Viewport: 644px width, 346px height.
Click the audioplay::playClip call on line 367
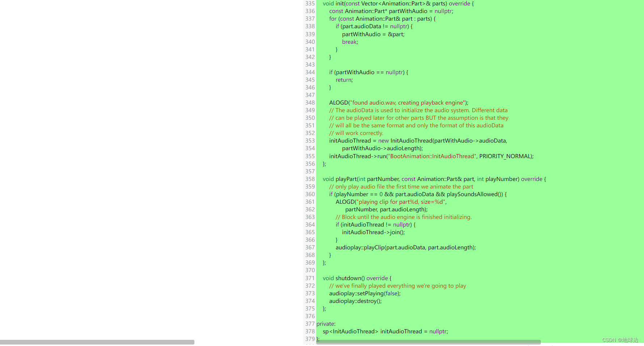pos(405,247)
